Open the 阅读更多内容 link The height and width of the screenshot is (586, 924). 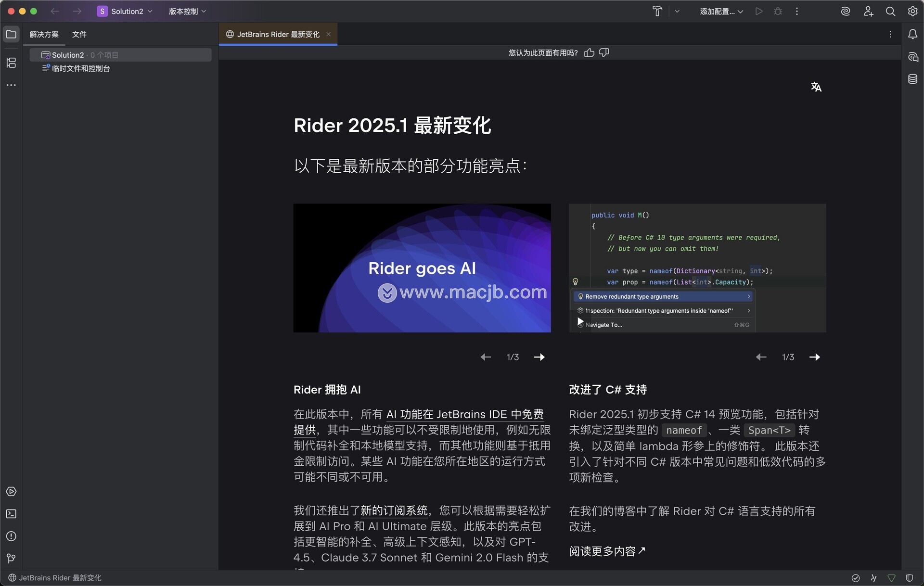(607, 551)
